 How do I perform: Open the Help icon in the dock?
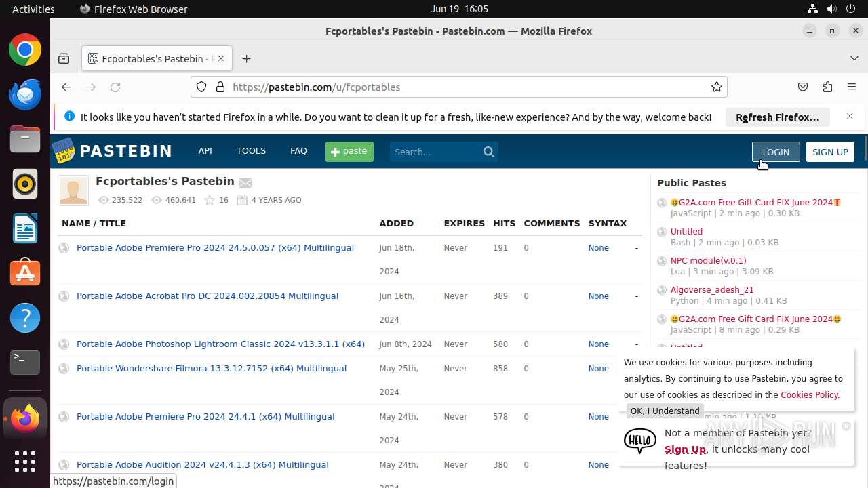pos(25,317)
